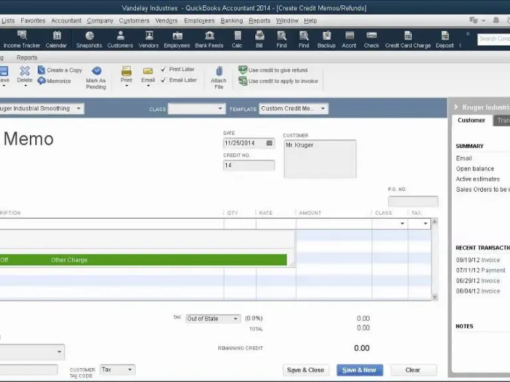Click into the Credit No. field
Screen dimensions: 510x382
click(x=249, y=165)
